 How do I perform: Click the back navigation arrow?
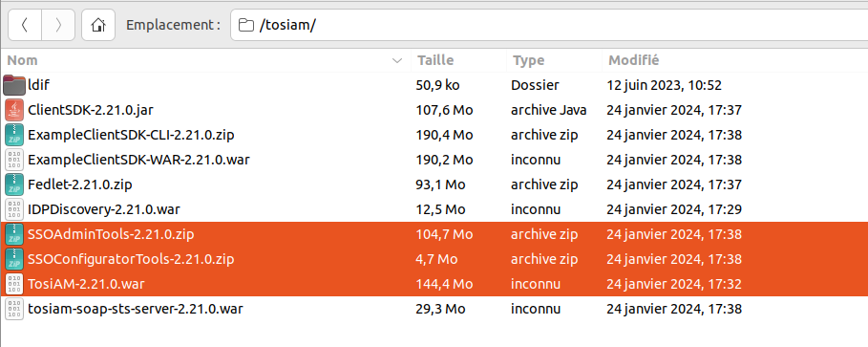pos(25,25)
